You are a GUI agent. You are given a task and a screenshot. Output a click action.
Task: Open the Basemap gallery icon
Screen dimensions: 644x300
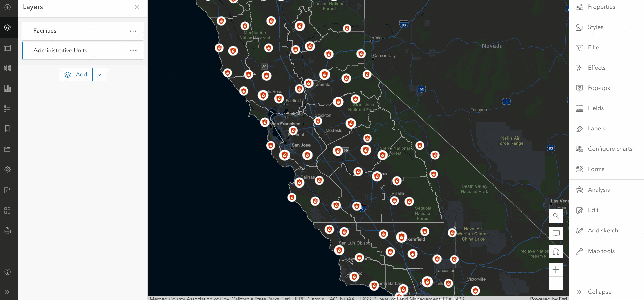pyautogui.click(x=7, y=68)
